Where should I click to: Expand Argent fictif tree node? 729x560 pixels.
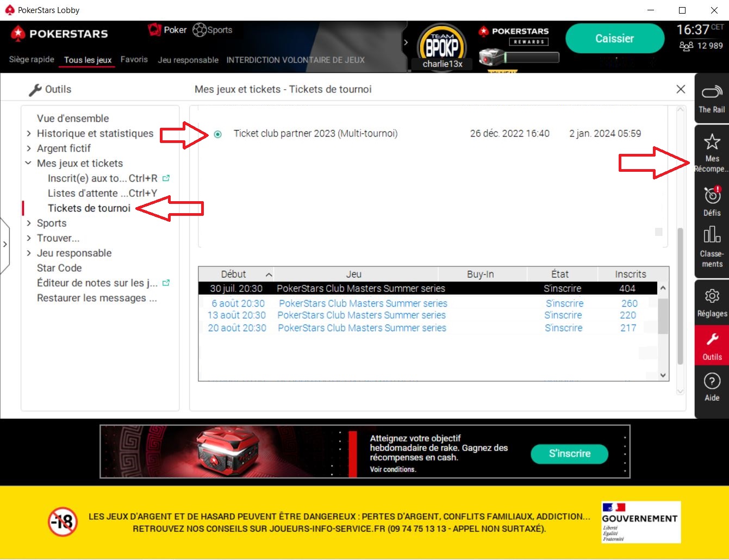[x=29, y=148]
